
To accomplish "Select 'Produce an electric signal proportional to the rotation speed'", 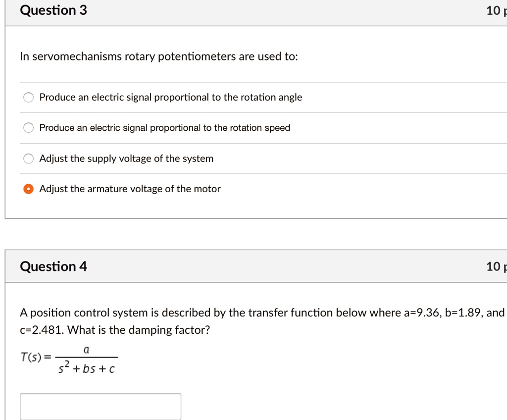I will 28,128.
